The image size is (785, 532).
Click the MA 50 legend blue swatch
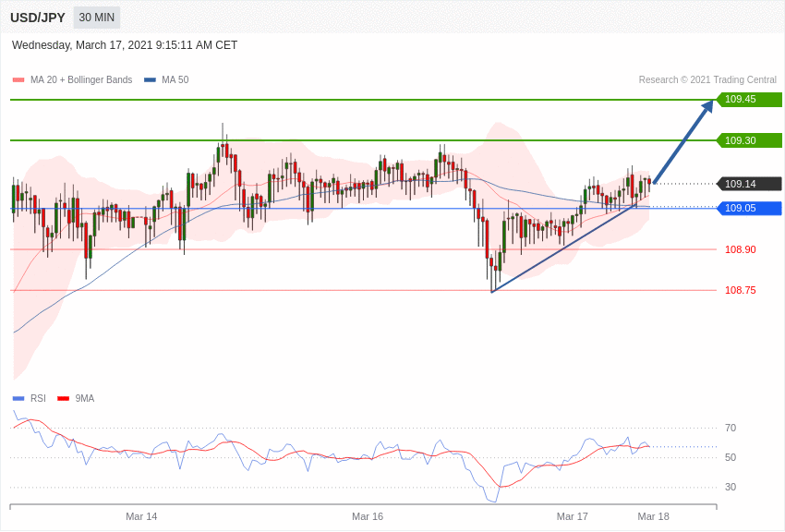[x=151, y=79]
